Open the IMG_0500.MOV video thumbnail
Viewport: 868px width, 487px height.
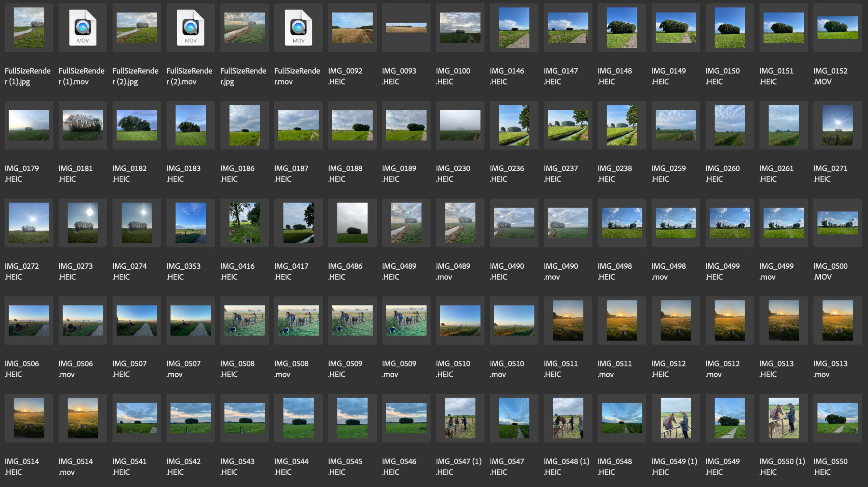837,223
